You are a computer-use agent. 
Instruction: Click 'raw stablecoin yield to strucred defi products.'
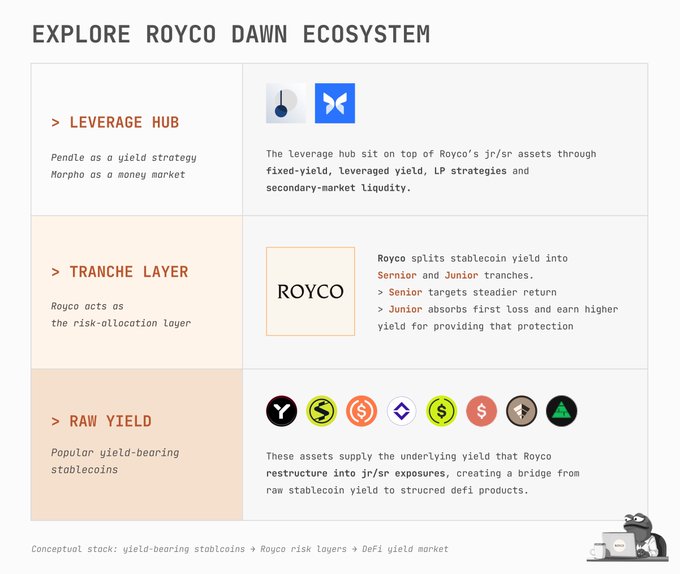397,490
